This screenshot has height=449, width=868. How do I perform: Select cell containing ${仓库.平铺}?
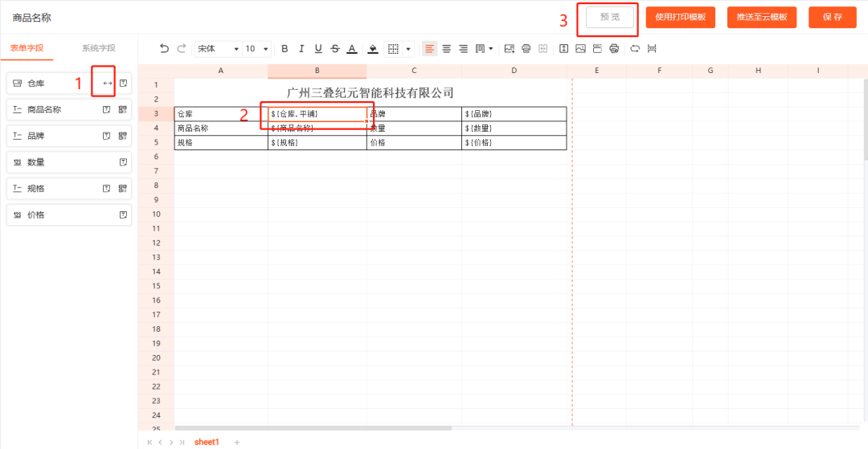pos(317,114)
